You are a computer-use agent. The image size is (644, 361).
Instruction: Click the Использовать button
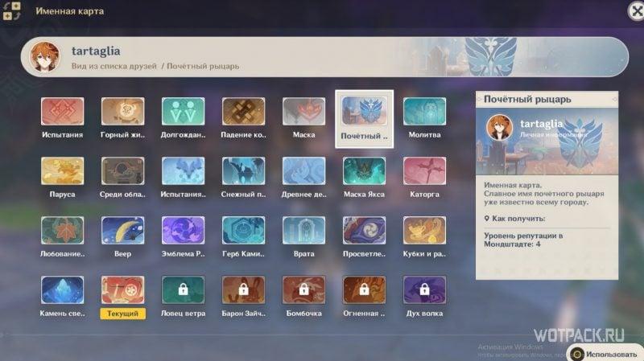click(x=605, y=354)
